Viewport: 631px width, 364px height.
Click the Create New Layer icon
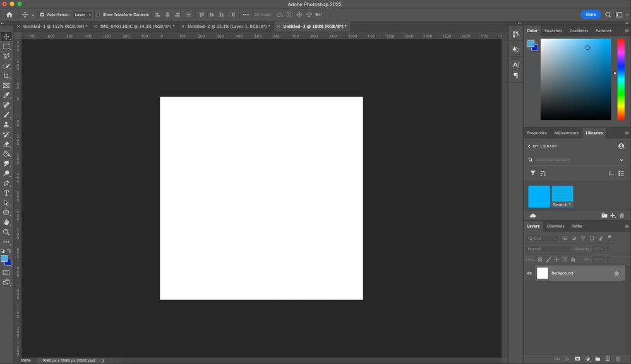pyautogui.click(x=608, y=358)
